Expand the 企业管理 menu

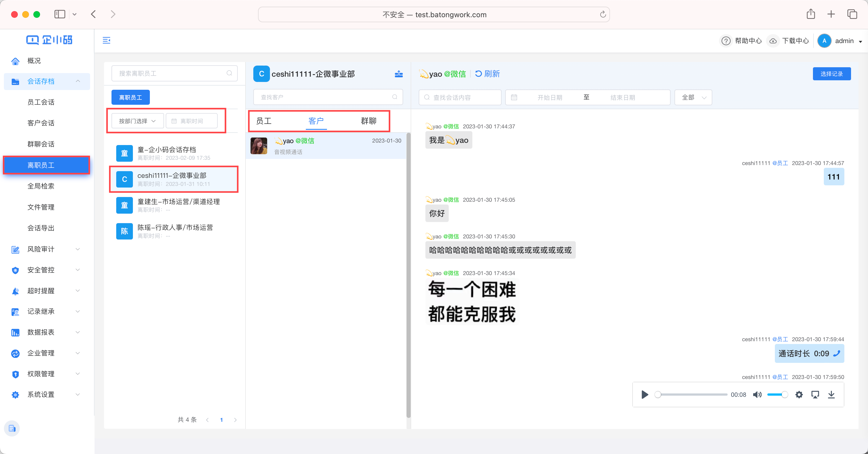click(x=78, y=353)
